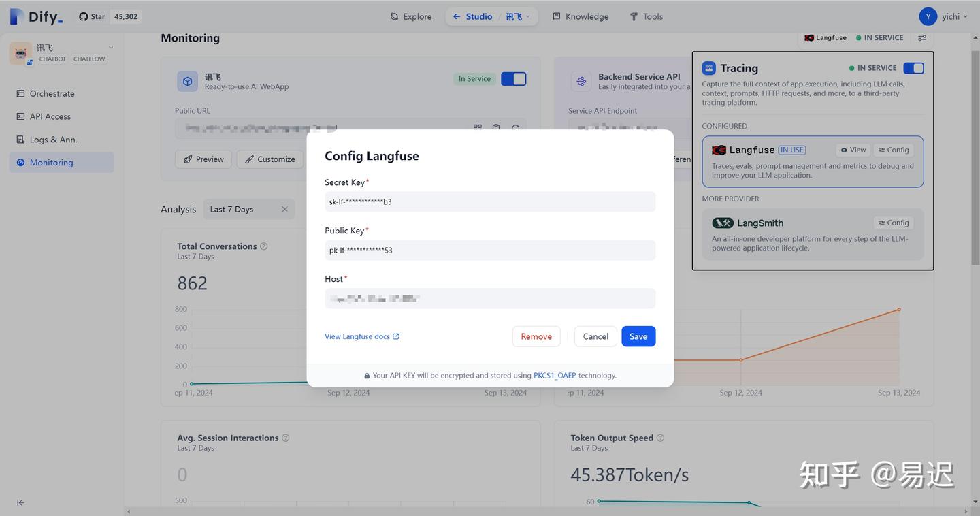Screen dimensions: 980x516
Task: Click the Secret Key input field
Action: [x=490, y=201]
